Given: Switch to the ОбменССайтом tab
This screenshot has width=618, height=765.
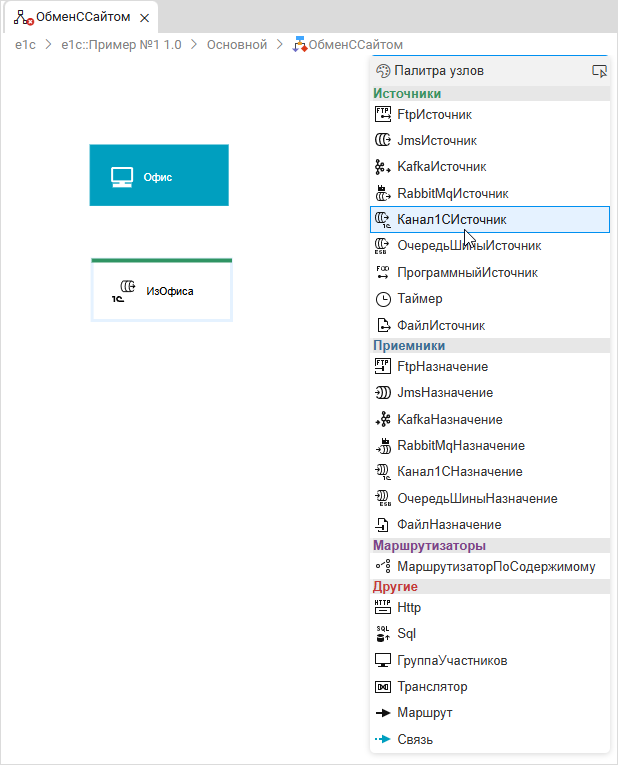Looking at the screenshot, I should pos(76,17).
